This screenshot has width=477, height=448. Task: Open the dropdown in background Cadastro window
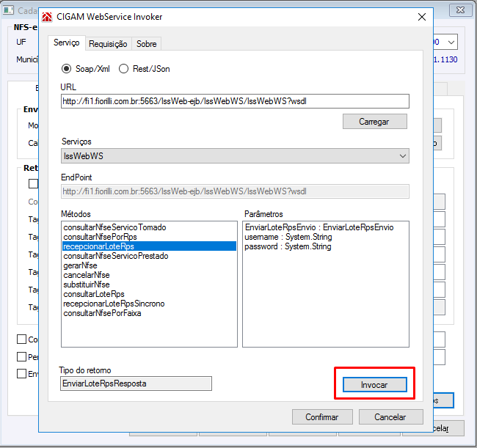(x=451, y=43)
